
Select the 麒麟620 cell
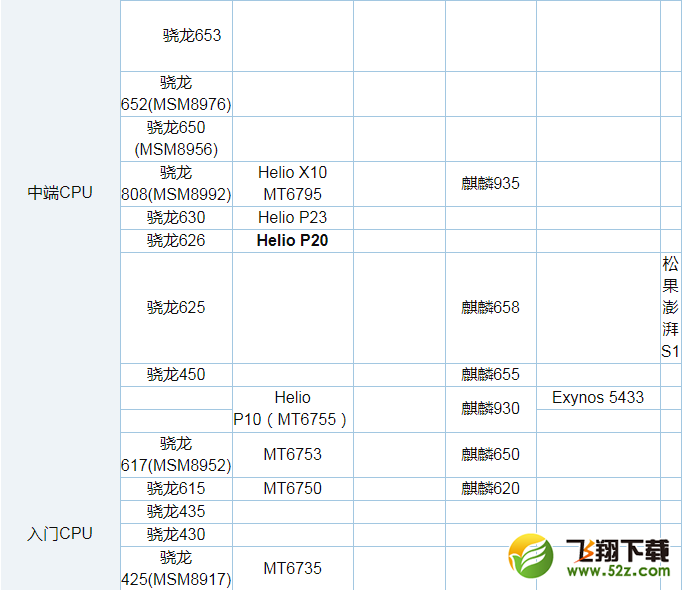[490, 488]
